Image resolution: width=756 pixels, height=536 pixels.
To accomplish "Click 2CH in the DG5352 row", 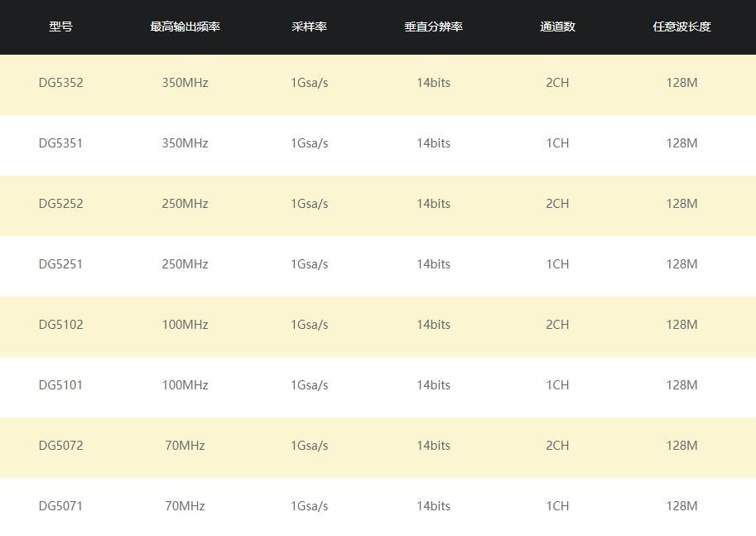I will tap(557, 83).
